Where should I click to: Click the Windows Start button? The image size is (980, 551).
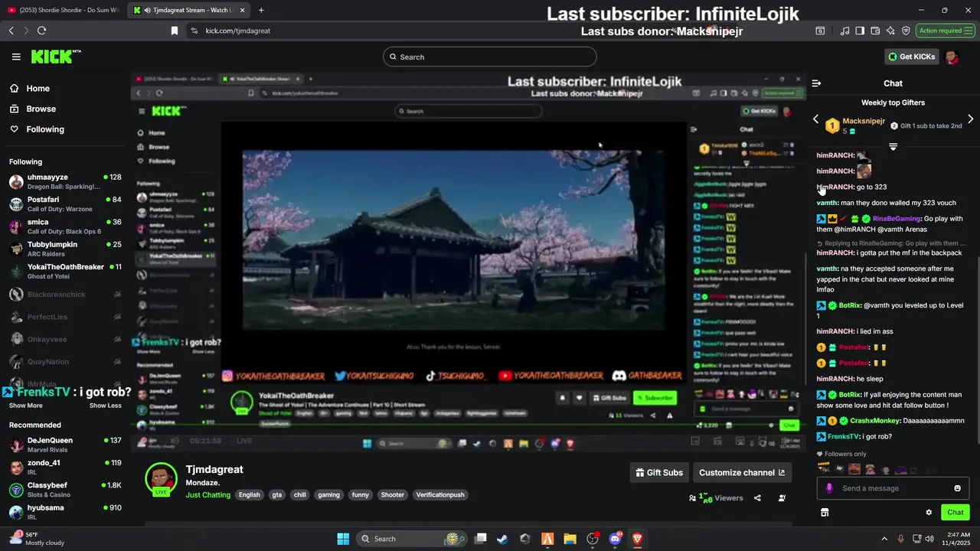pos(343,539)
